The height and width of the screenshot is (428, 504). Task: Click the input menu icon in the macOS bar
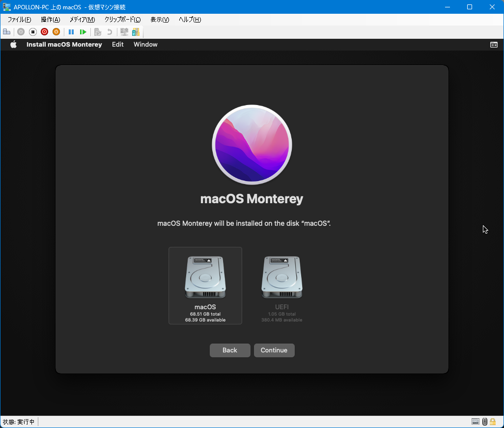(x=494, y=45)
